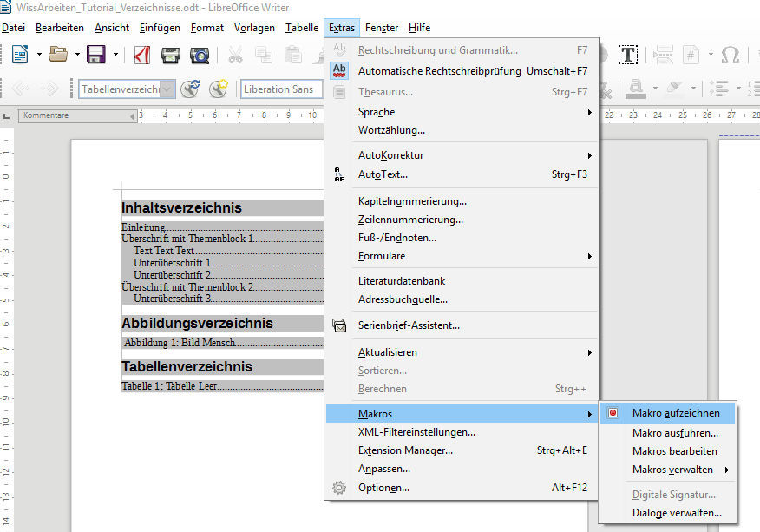The width and height of the screenshot is (760, 532).
Task: Open the Hilfe menu
Action: coord(420,28)
